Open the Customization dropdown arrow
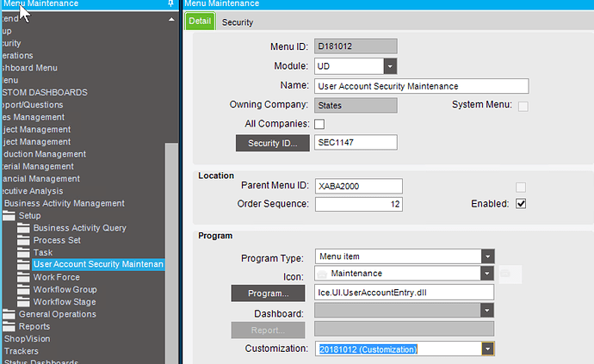Viewport: 594px width, 364px height. [x=487, y=349]
